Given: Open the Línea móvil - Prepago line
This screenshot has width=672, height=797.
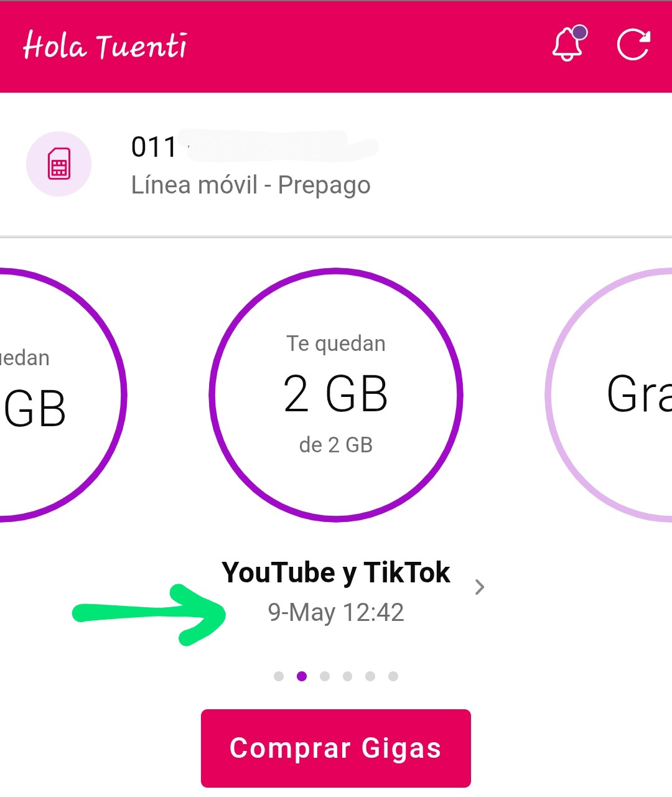Looking at the screenshot, I should (x=251, y=185).
